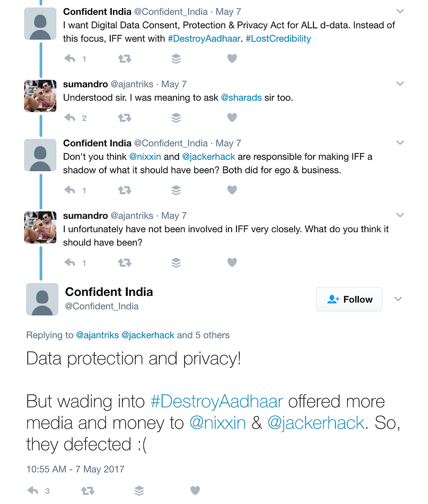Screen dimensions: 428x504
Task: Open sumandro's avatar on the 'Understood sir' tweet
Action: (x=40, y=96)
